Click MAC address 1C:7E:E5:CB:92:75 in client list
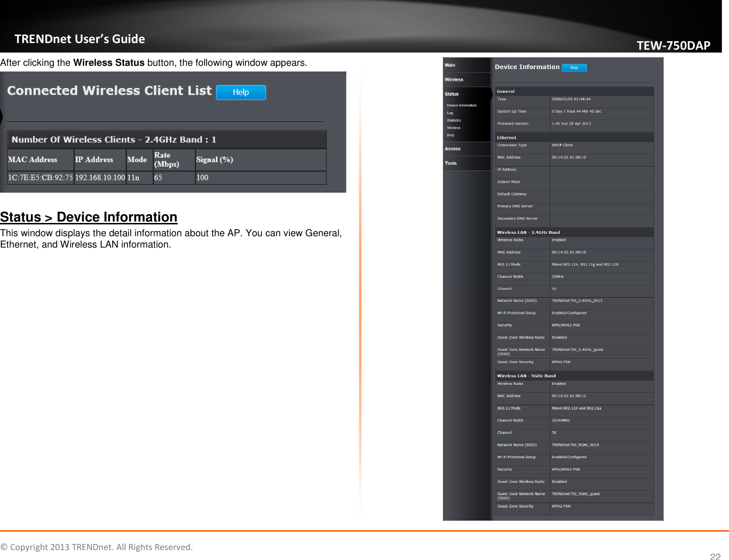729x560 pixels. pyautogui.click(x=40, y=178)
